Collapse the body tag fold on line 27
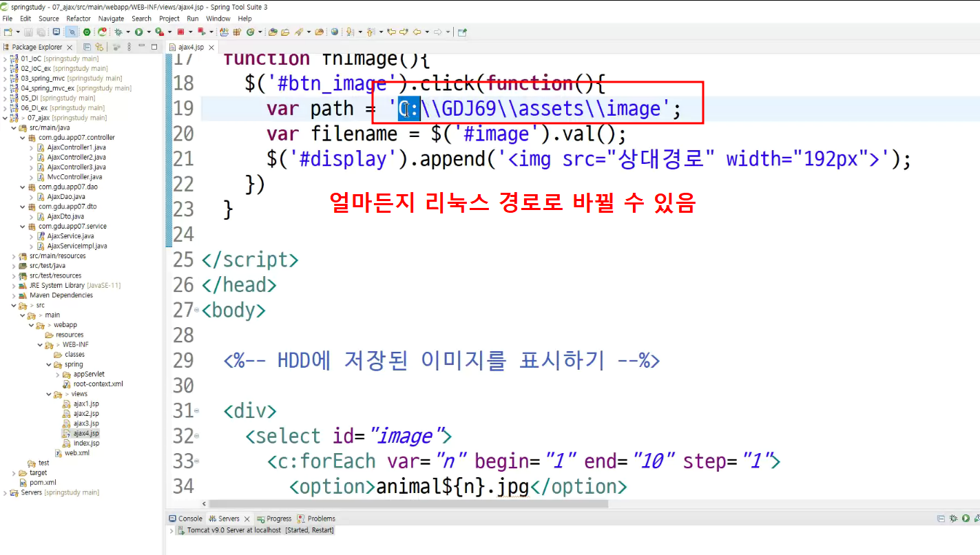980x555 pixels. 197,311
